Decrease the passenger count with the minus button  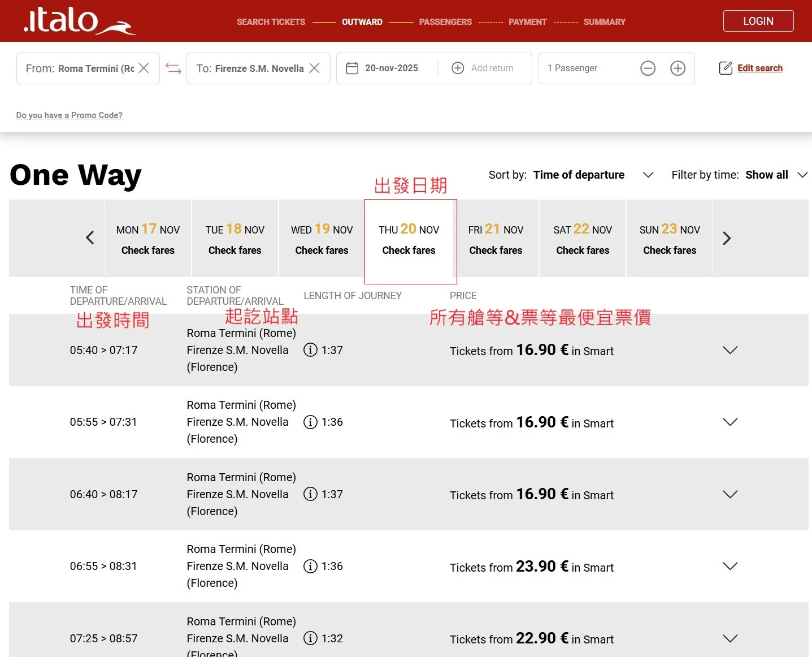point(648,68)
